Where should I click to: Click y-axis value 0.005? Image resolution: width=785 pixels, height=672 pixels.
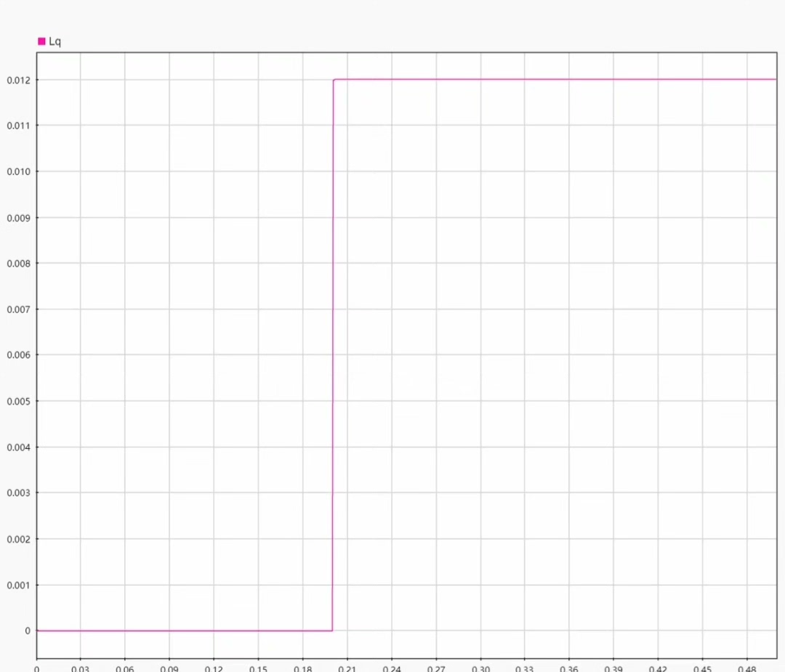[18, 401]
